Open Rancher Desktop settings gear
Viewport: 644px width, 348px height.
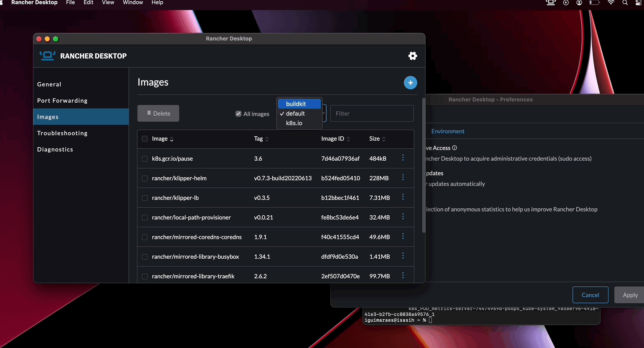tap(413, 55)
